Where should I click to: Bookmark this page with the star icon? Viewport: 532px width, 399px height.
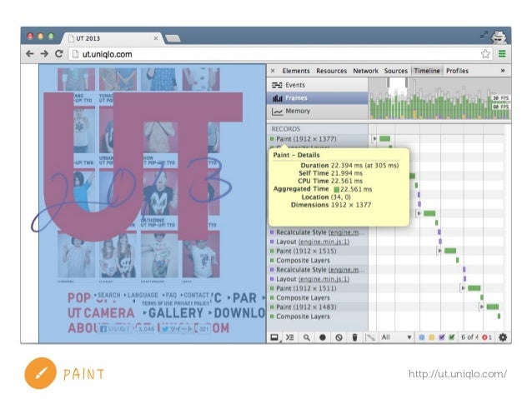(485, 53)
